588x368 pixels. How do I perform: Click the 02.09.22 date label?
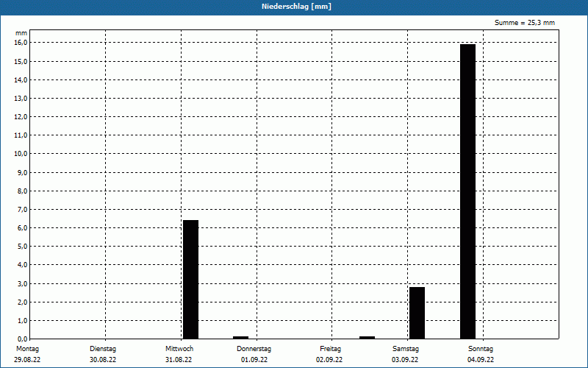pyautogui.click(x=329, y=360)
